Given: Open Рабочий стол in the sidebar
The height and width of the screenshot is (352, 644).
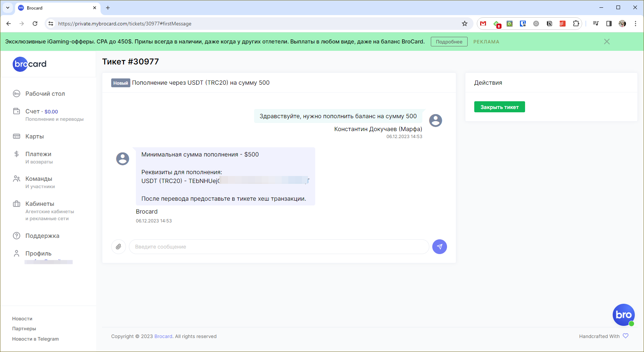Looking at the screenshot, I should point(45,94).
